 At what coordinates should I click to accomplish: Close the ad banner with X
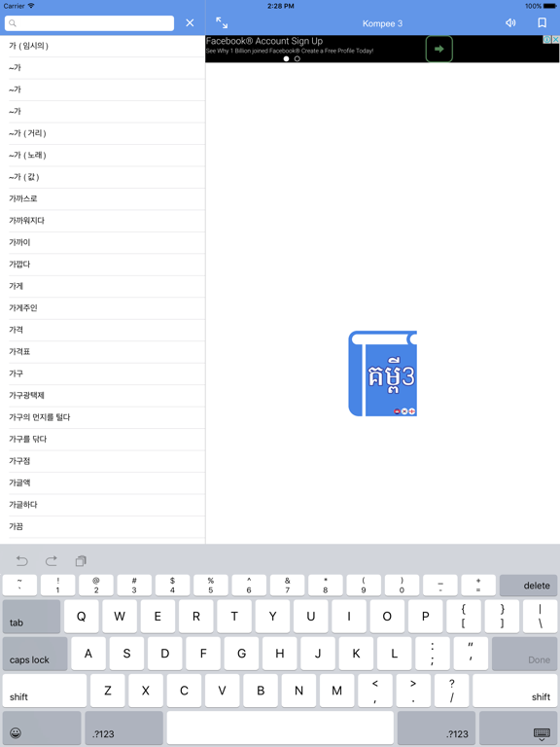tap(555, 40)
